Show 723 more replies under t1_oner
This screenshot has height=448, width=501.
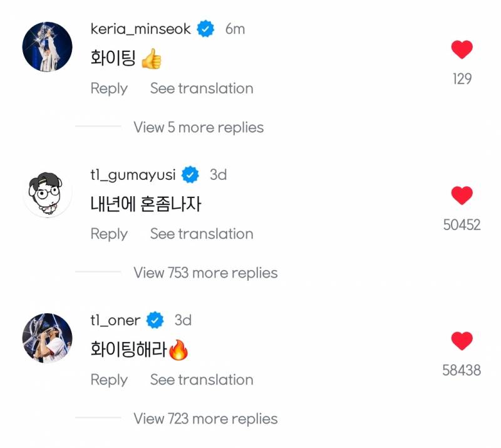point(204,419)
